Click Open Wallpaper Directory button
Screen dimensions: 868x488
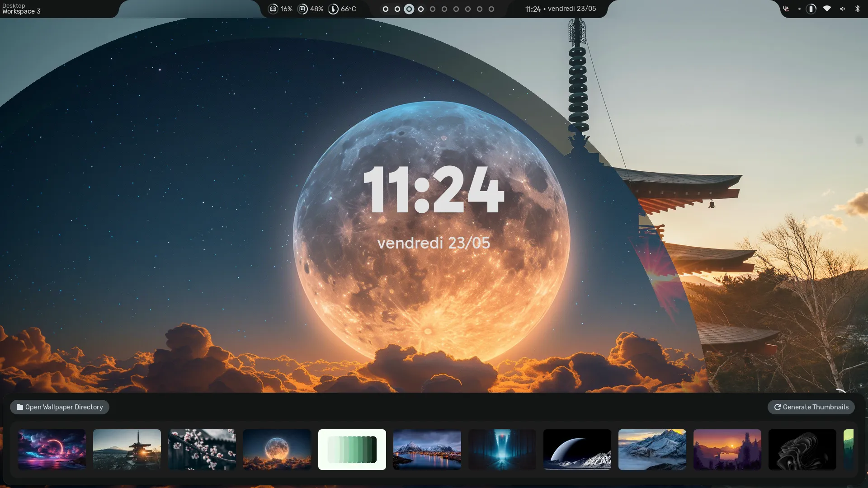click(x=60, y=407)
